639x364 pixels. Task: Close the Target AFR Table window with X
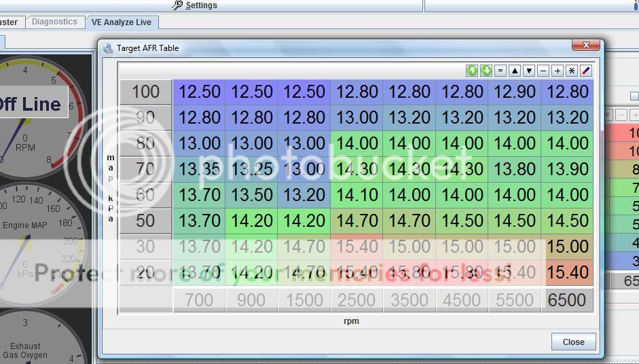(586, 45)
